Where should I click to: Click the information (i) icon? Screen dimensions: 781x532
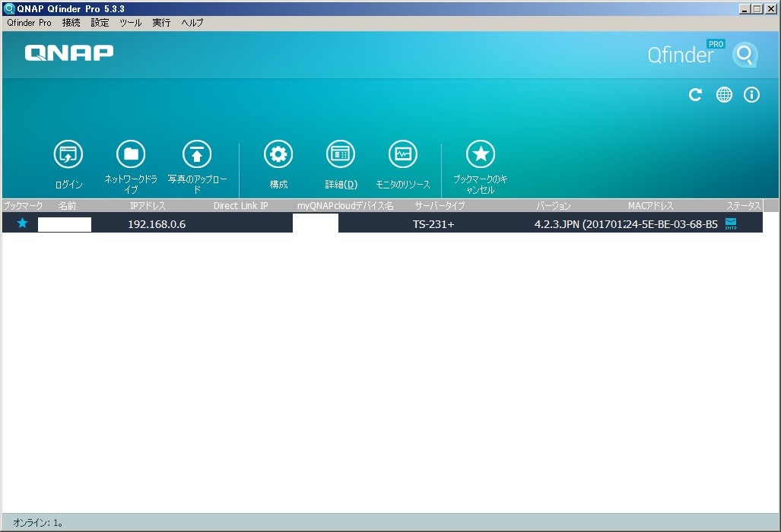coord(751,94)
